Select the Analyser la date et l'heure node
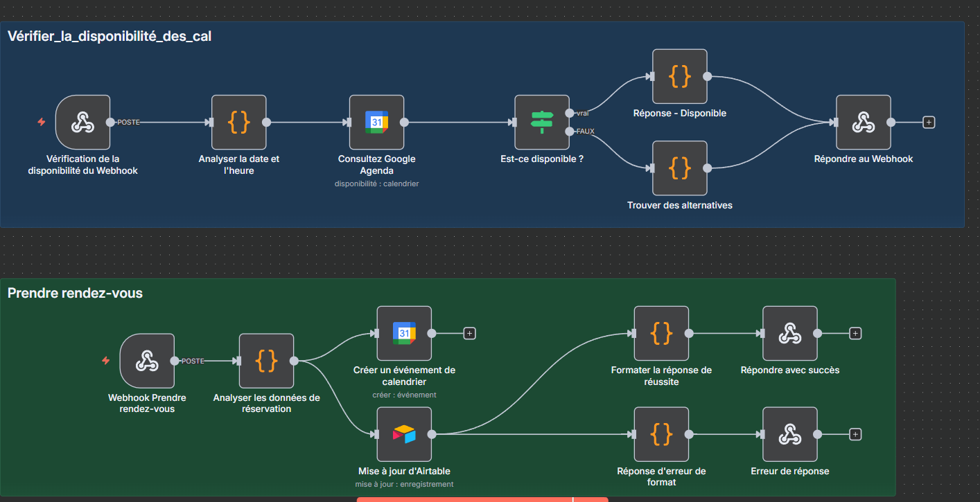The width and height of the screenshot is (980, 502). click(x=238, y=123)
